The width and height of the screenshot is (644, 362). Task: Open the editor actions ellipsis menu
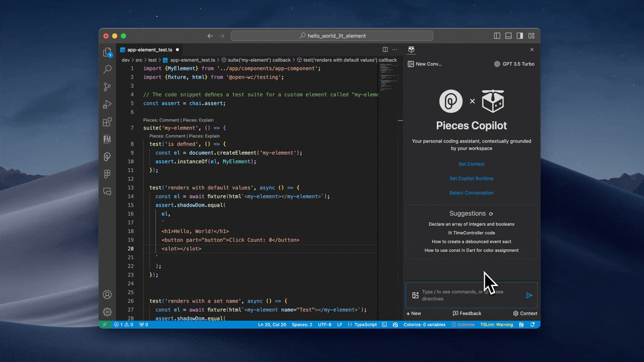click(395, 49)
